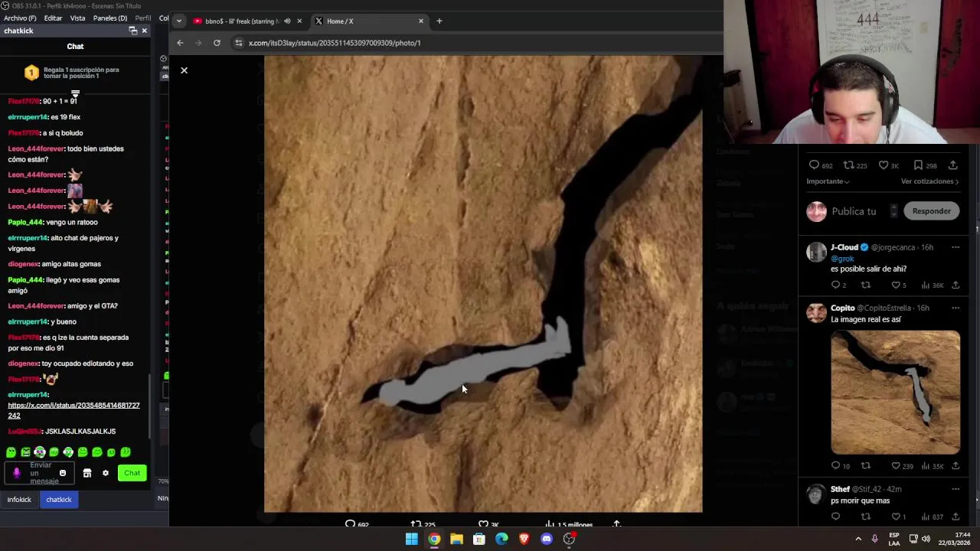Click the purple microphone icon in chat

coord(16,473)
